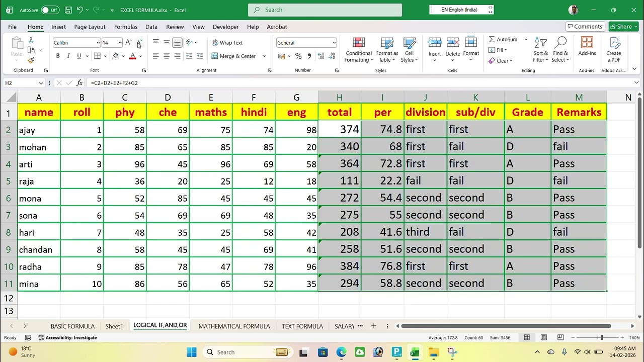Toggle Middle Align vertical alignment

[x=167, y=43]
